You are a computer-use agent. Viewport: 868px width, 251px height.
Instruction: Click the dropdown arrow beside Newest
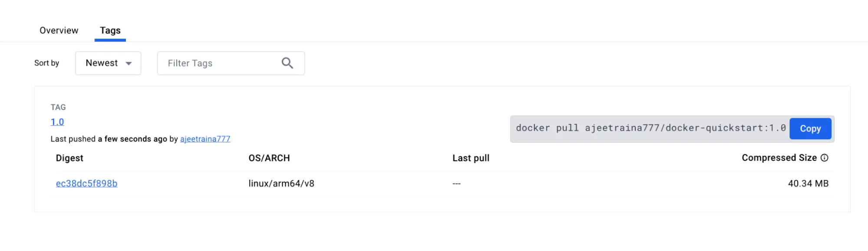click(x=129, y=63)
